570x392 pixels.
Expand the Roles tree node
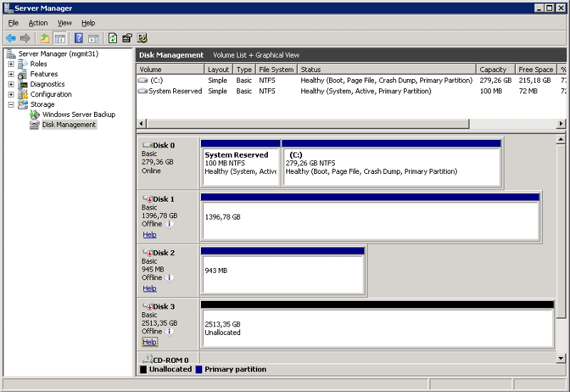pos(11,64)
